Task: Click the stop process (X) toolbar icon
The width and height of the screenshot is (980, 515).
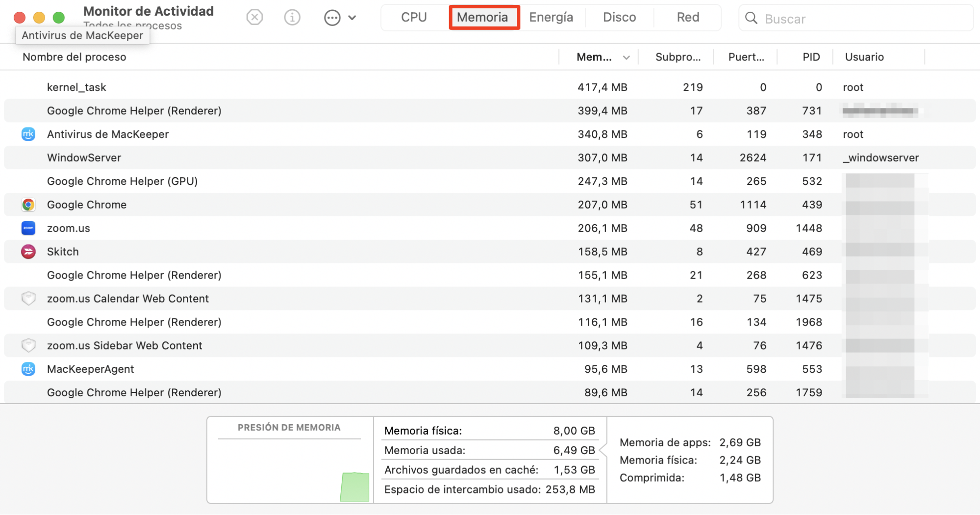Action: 254,18
